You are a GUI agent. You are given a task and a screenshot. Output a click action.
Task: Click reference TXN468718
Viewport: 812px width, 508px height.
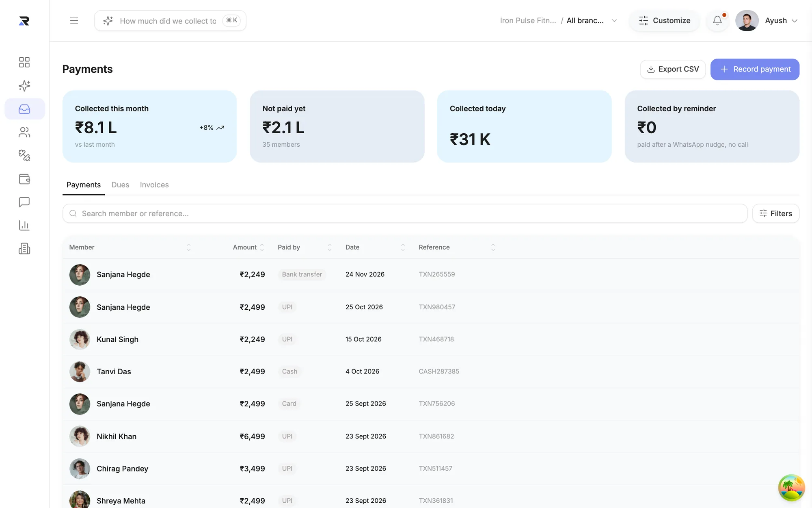coord(436,339)
